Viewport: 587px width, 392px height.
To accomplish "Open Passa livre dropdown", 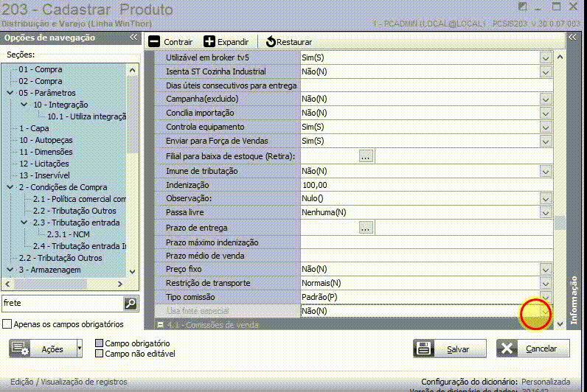I will point(546,212).
